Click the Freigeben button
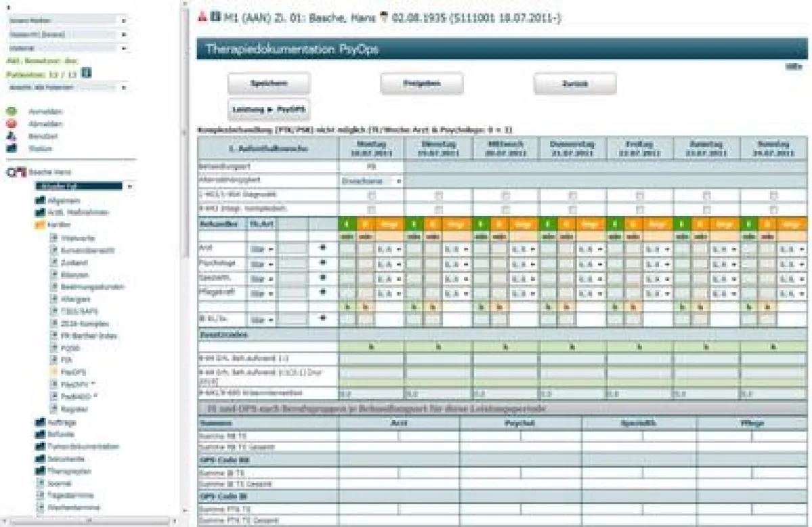The image size is (812, 527). pyautogui.click(x=423, y=83)
